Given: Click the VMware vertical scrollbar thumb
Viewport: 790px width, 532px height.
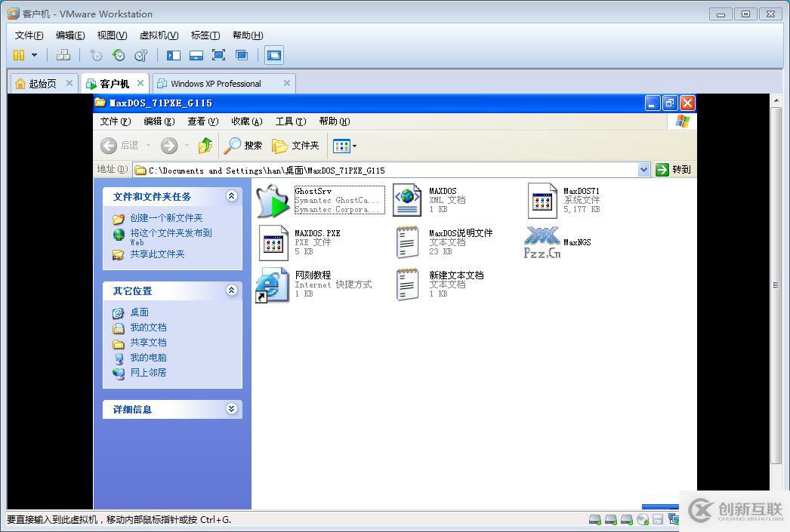Looking at the screenshot, I should tap(776, 285).
